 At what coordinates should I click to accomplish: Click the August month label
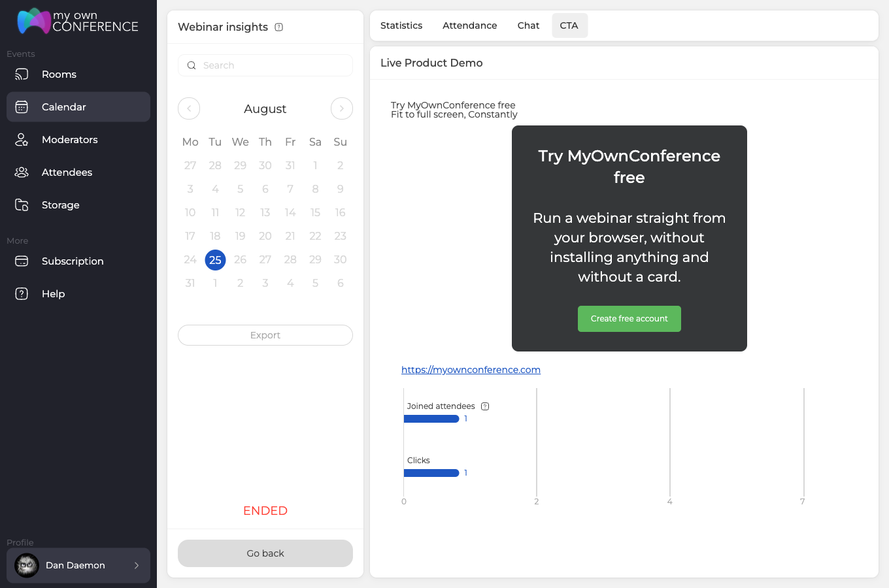pyautogui.click(x=265, y=109)
